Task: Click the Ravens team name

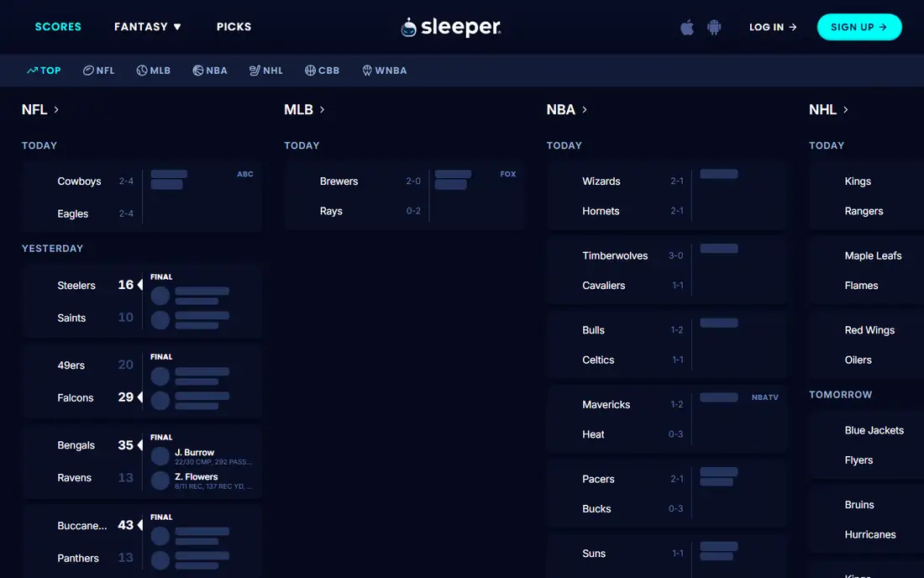Action: (74, 478)
